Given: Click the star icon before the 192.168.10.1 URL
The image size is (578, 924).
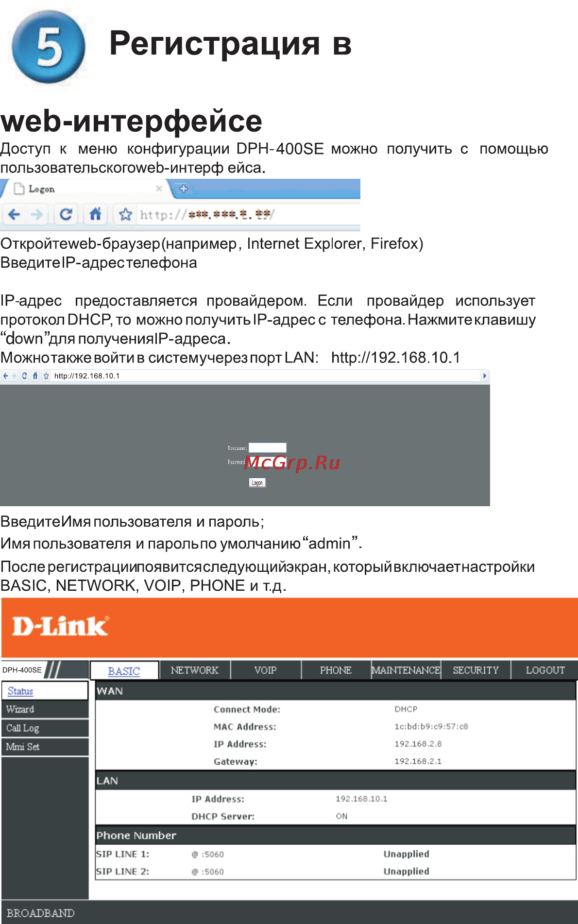Looking at the screenshot, I should click(x=46, y=376).
